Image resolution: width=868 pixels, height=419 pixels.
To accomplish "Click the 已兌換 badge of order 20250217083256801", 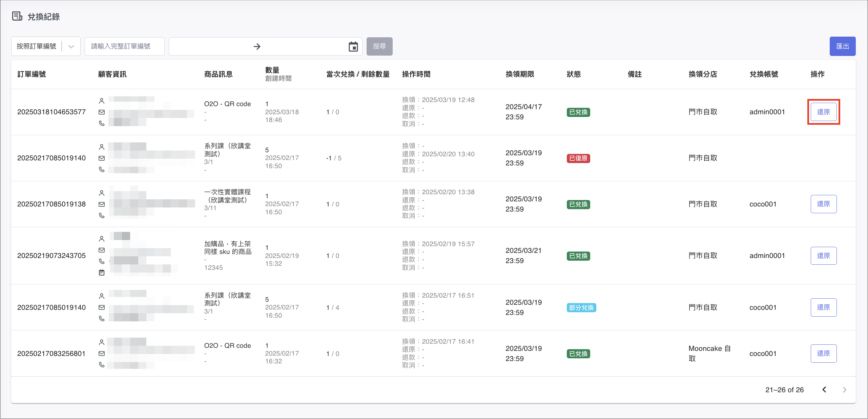I will [x=578, y=354].
